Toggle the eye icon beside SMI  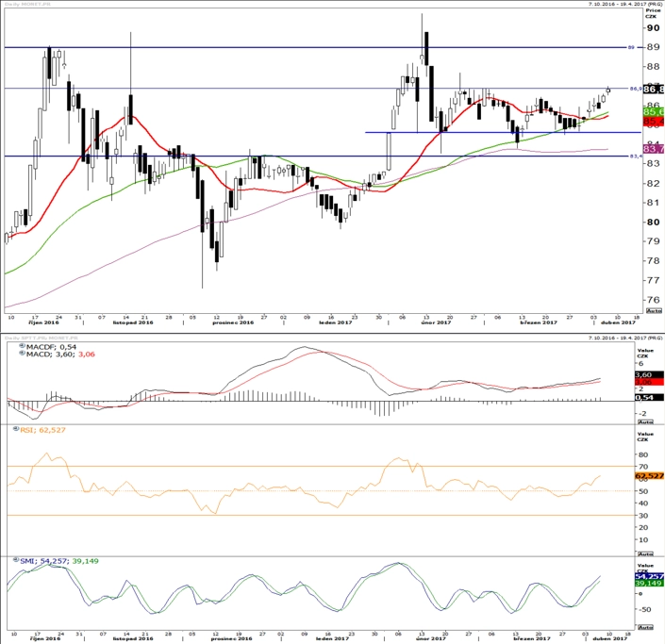16,560
